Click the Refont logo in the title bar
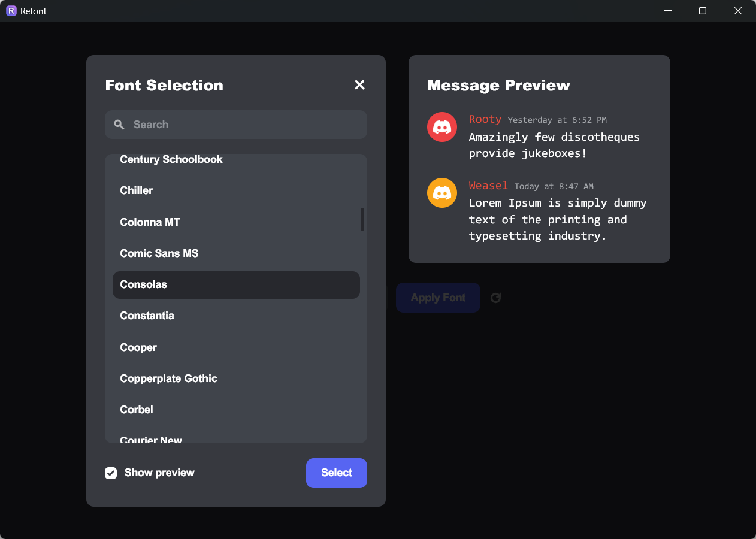The height and width of the screenshot is (539, 756). (11, 11)
